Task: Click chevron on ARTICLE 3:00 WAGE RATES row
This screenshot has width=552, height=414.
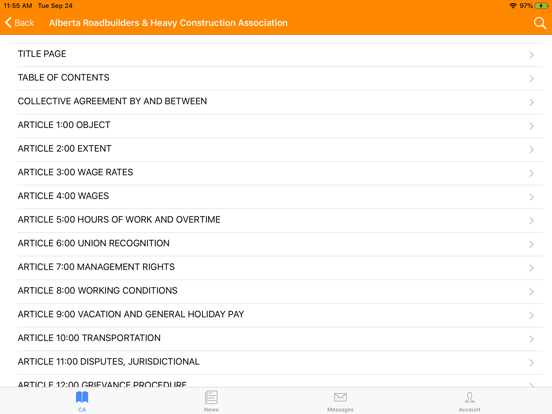Action: (532, 173)
